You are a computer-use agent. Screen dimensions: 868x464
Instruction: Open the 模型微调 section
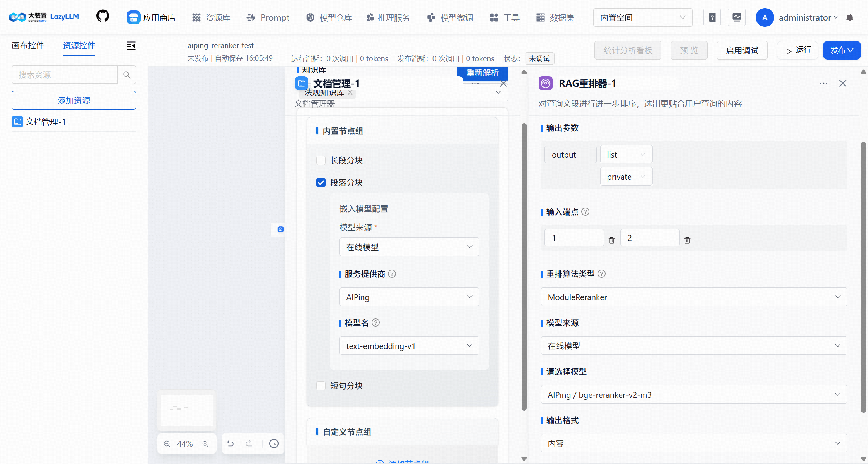click(449, 17)
